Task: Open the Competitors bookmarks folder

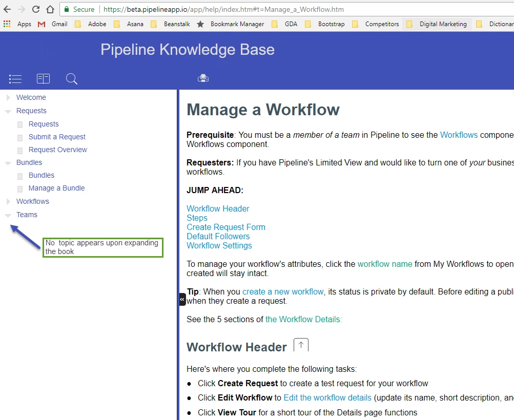Action: pyautogui.click(x=376, y=24)
